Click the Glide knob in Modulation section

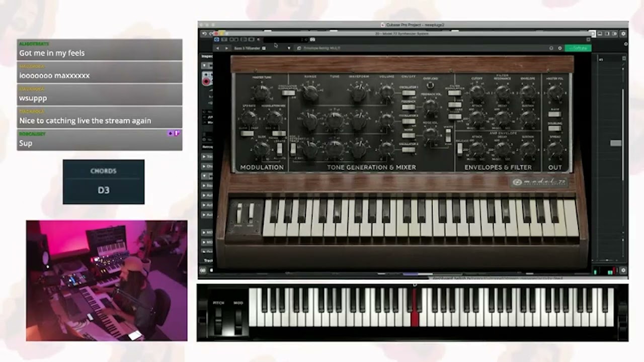(x=261, y=149)
